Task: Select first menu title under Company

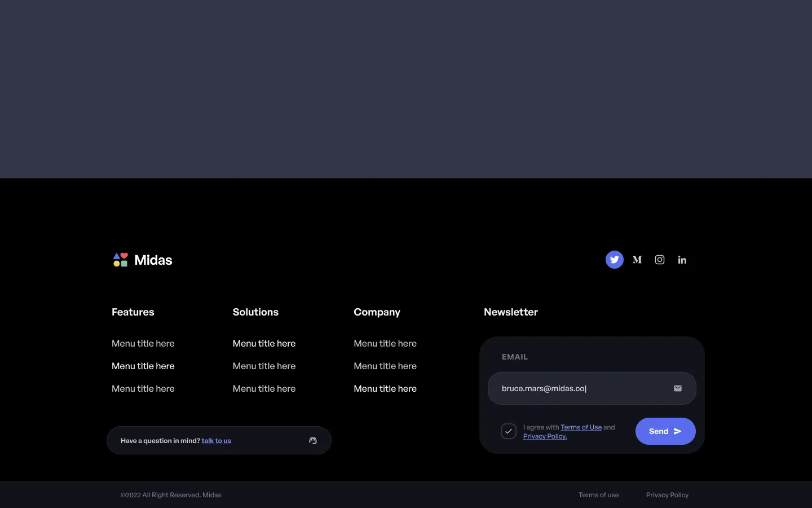Action: click(385, 343)
